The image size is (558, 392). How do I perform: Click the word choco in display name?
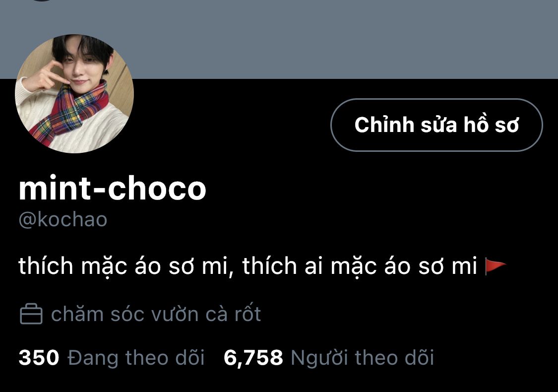point(157,188)
